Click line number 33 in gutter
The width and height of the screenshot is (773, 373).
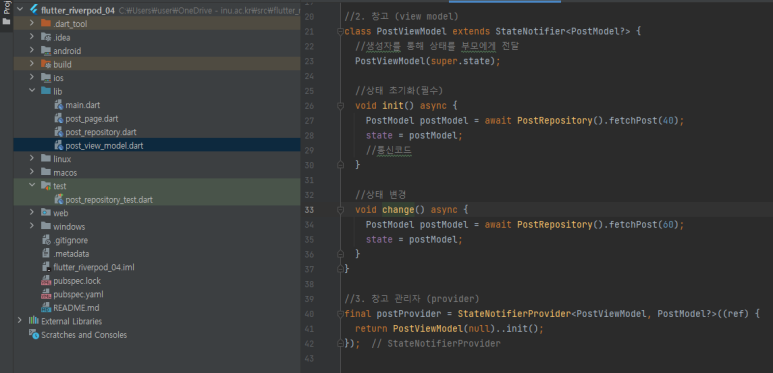(310, 209)
